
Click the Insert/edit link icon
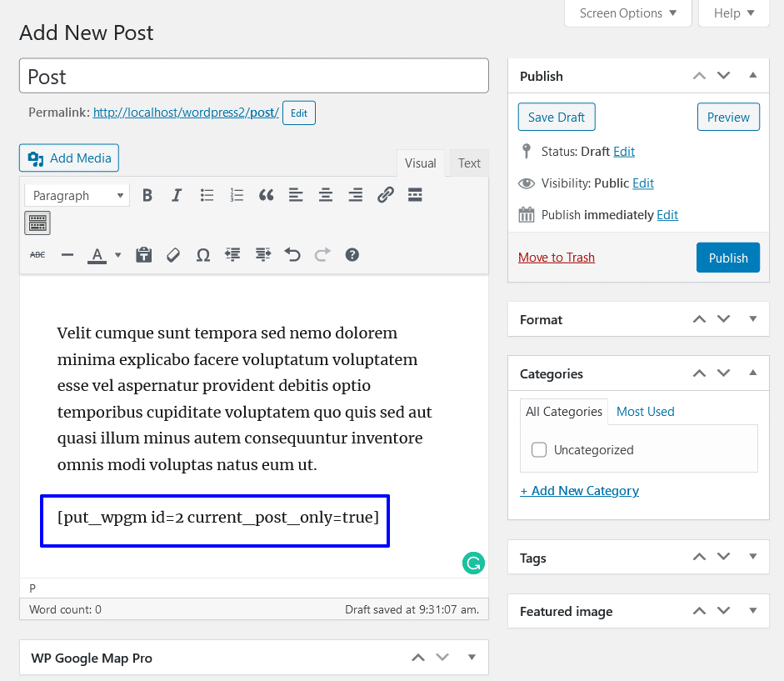(385, 196)
